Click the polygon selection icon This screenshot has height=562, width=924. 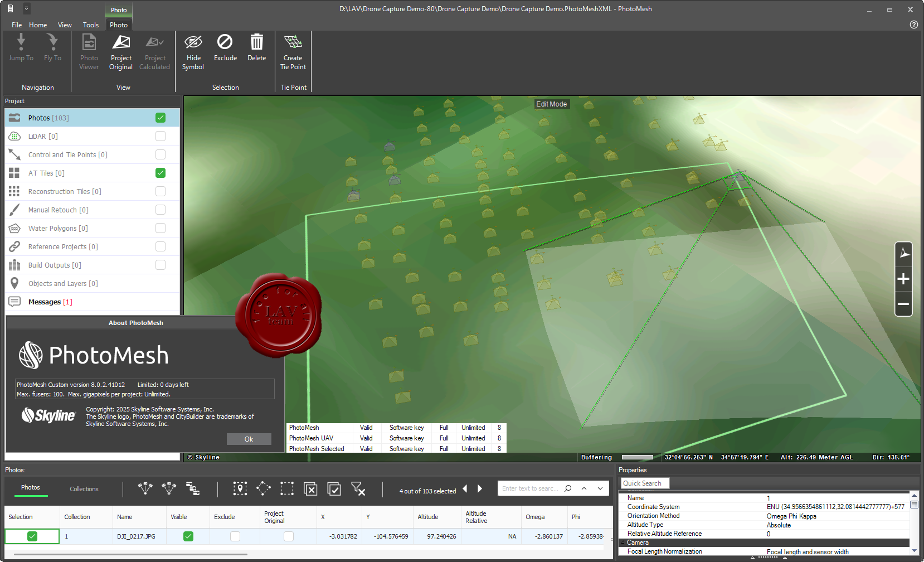(x=264, y=489)
